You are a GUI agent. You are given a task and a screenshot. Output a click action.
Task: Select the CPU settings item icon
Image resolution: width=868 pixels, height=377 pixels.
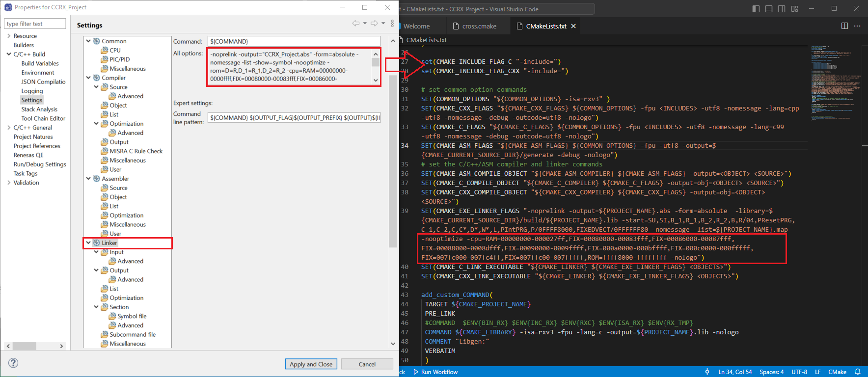pyautogui.click(x=105, y=50)
